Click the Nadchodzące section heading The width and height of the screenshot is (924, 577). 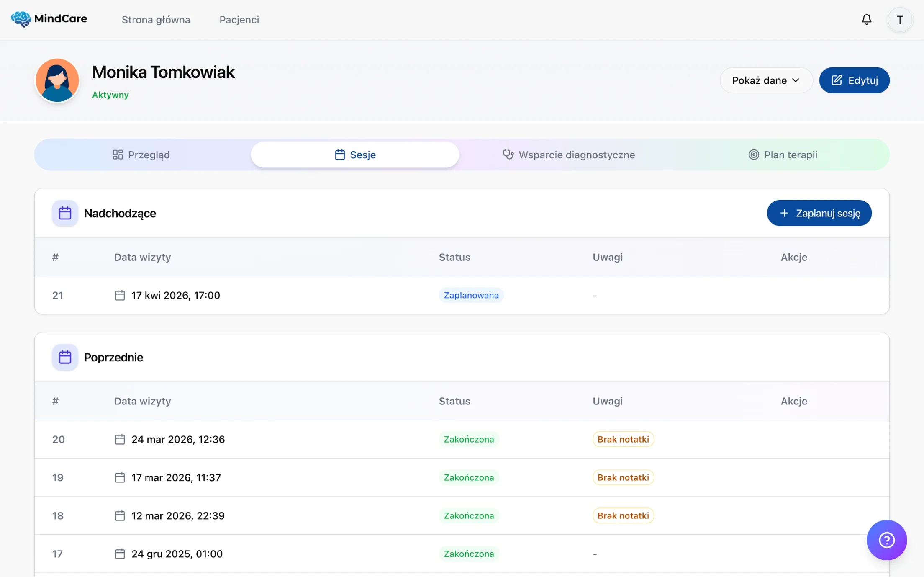(120, 213)
